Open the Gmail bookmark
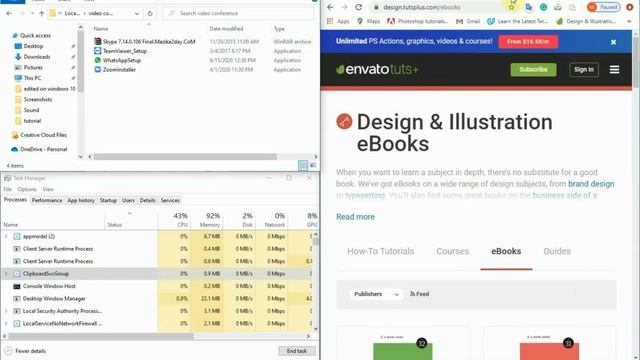640x360 pixels. [468, 21]
